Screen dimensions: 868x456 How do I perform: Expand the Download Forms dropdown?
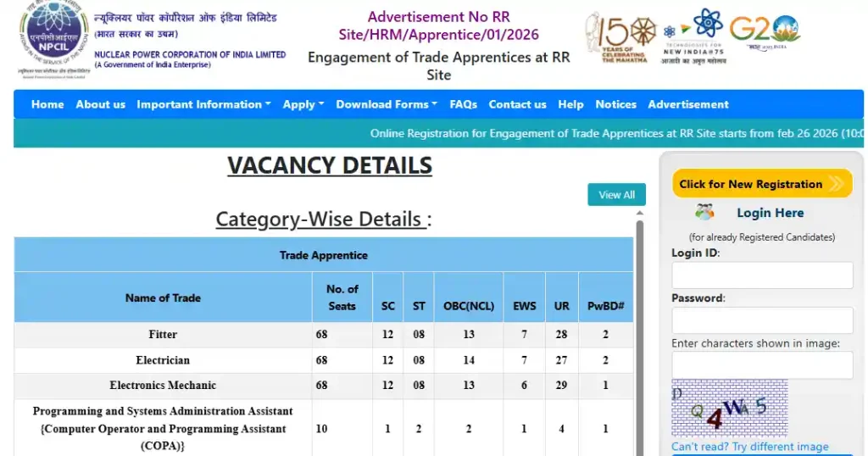[x=387, y=104]
